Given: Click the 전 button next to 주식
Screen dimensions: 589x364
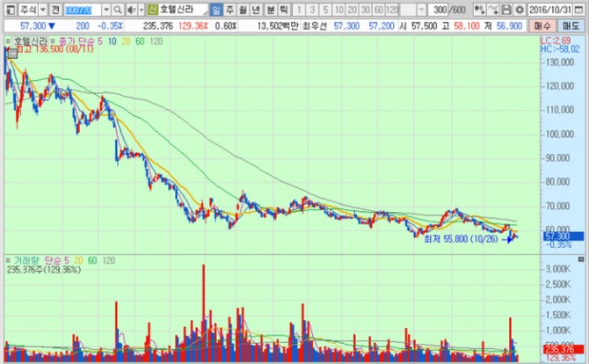Looking at the screenshot, I should 55,10.
